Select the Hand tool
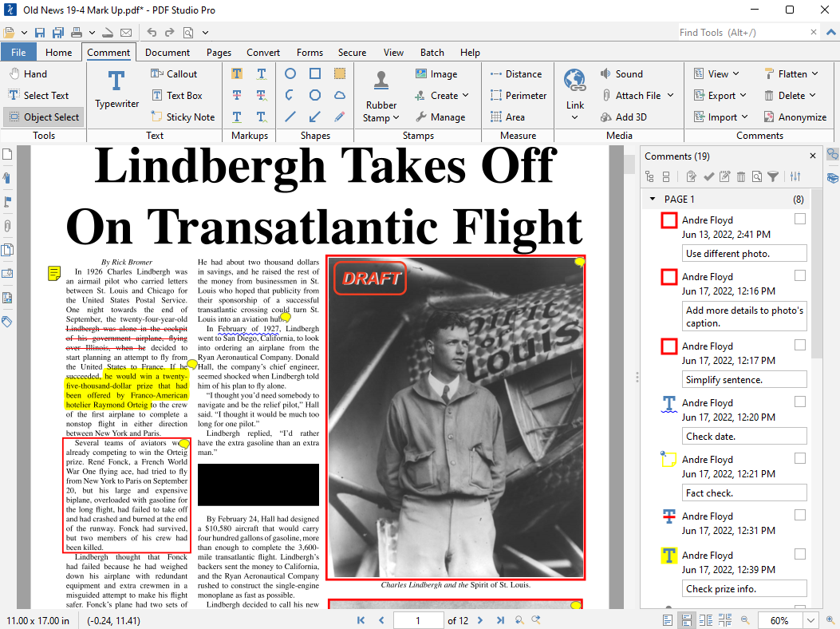Screen dimensions: 840x629 pos(28,73)
